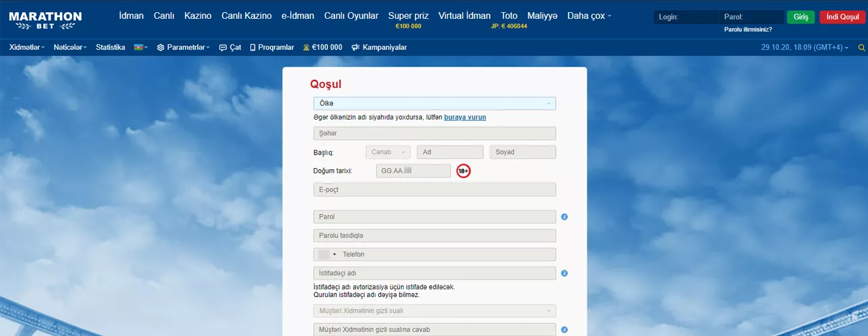Open the Canlı Kazino section
868x336 pixels.
pyautogui.click(x=247, y=16)
